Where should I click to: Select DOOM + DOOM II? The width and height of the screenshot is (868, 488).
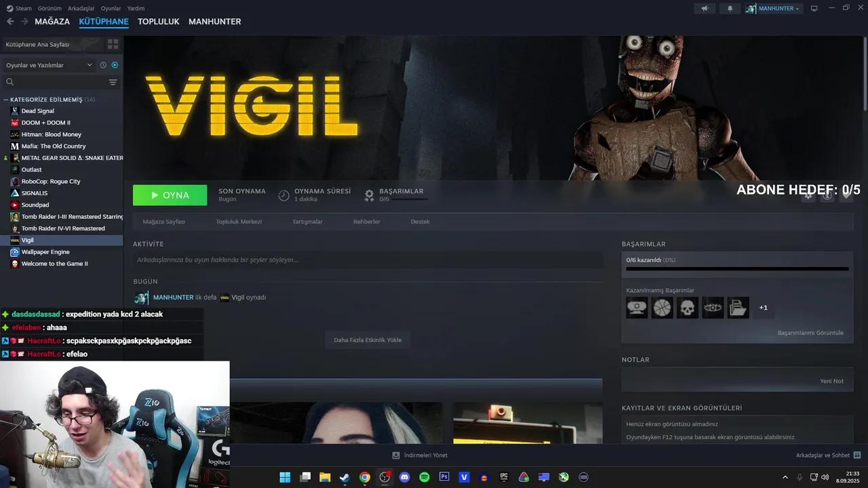(x=62, y=123)
